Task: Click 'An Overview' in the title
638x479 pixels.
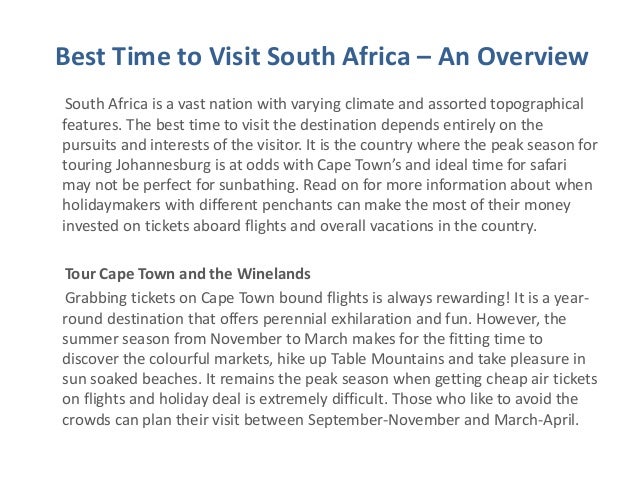Action: [513, 56]
